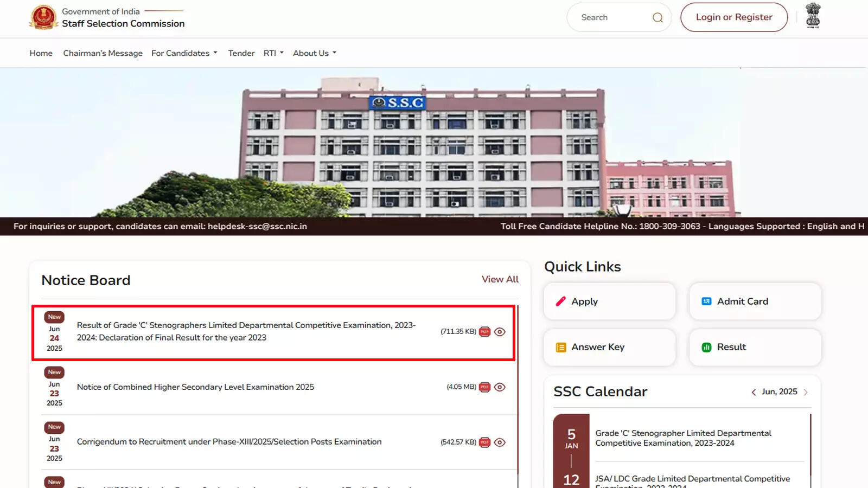Open View All notices
This screenshot has height=488, width=868.
500,279
